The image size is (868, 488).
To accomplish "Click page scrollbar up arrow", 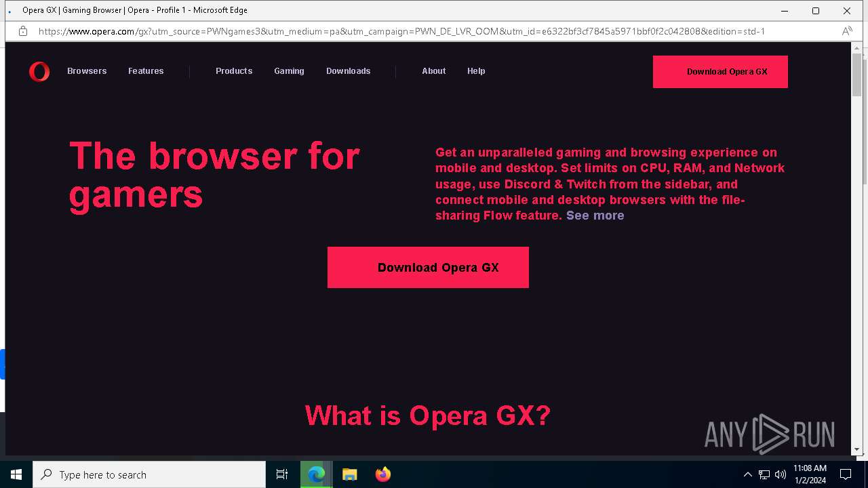I will 856,48.
